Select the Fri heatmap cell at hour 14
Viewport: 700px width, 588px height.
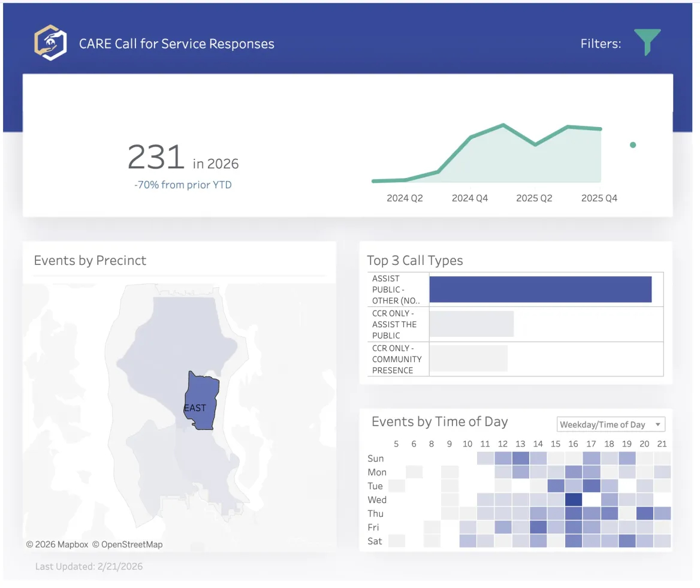point(538,527)
